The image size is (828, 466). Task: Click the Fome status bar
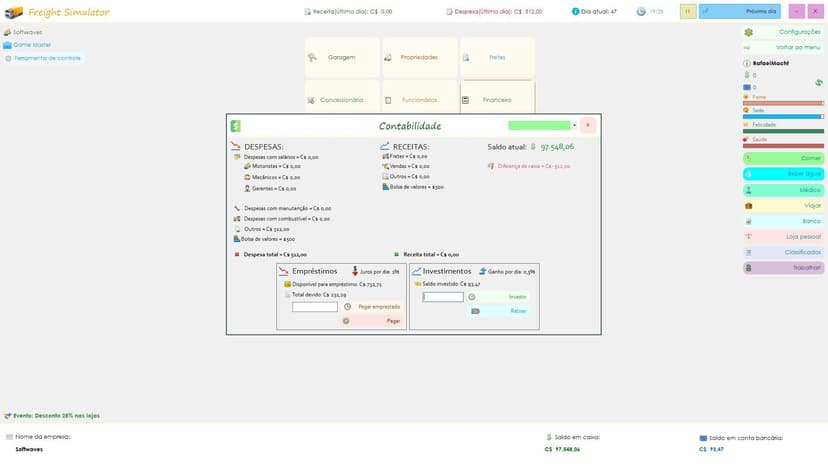click(x=783, y=103)
